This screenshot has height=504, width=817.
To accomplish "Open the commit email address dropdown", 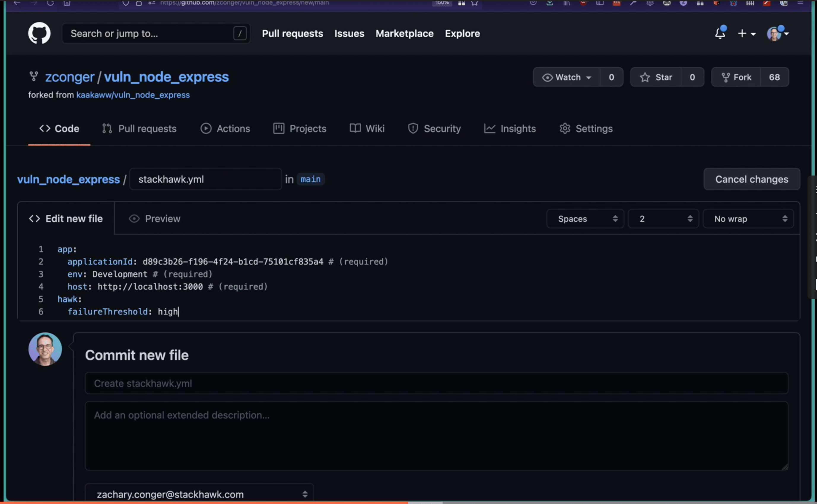I will (199, 494).
